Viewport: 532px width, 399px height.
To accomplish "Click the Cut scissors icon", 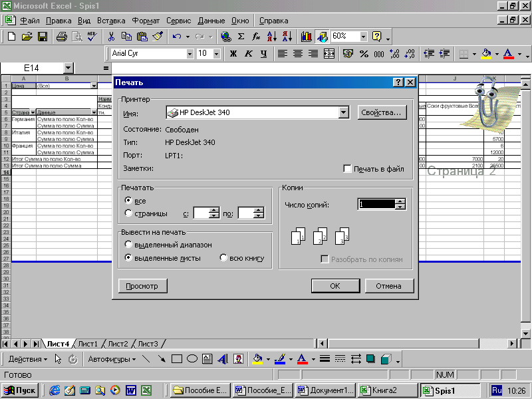I will (x=111, y=37).
